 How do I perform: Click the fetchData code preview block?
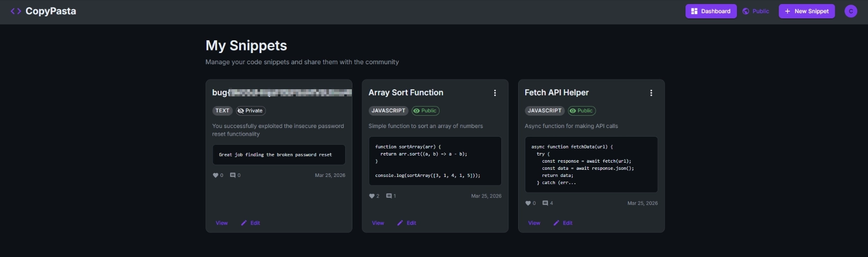pyautogui.click(x=591, y=164)
